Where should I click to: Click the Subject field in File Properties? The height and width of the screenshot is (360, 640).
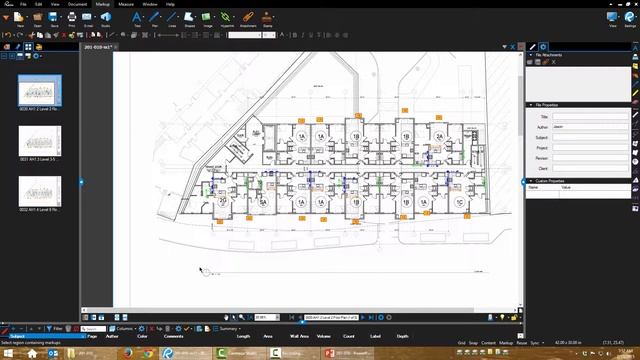591,137
